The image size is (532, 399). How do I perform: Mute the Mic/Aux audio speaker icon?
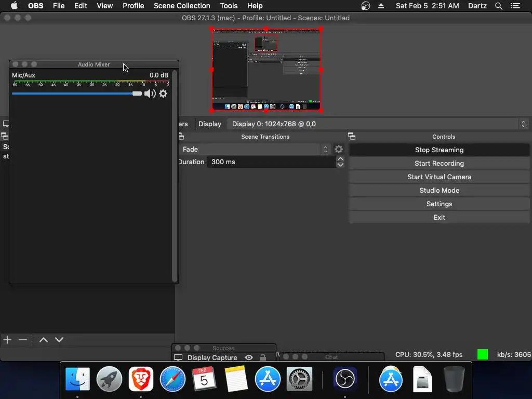(x=150, y=94)
